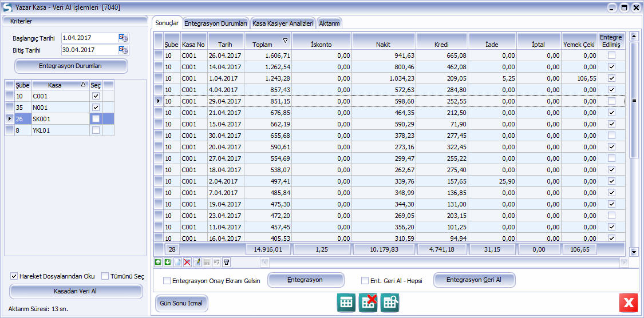Click the calendar icon with red X
The width and height of the screenshot is (644, 318).
tap(368, 303)
